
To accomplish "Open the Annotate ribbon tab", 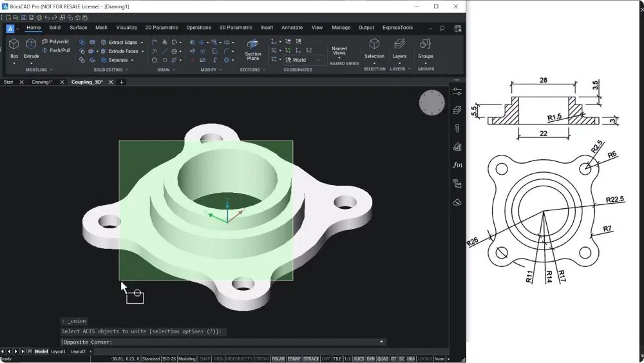I will point(292,28).
